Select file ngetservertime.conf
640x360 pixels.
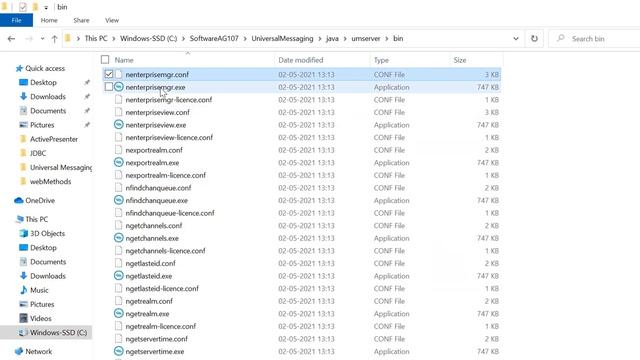coord(157,339)
